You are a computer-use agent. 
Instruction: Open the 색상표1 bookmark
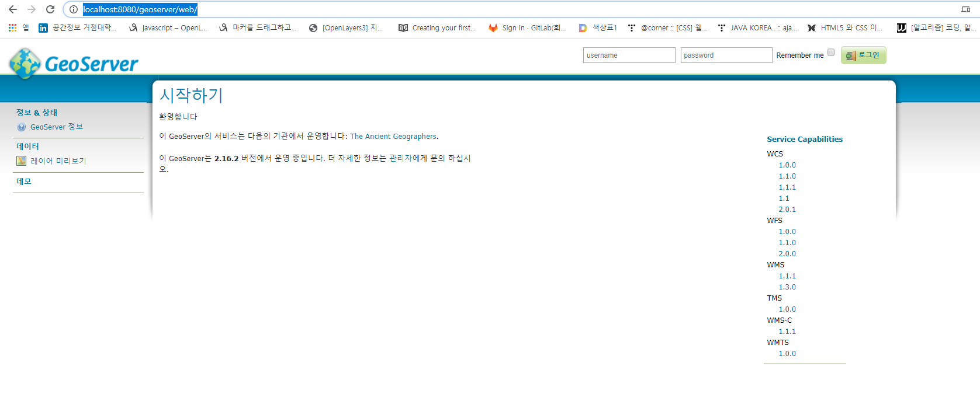point(598,27)
